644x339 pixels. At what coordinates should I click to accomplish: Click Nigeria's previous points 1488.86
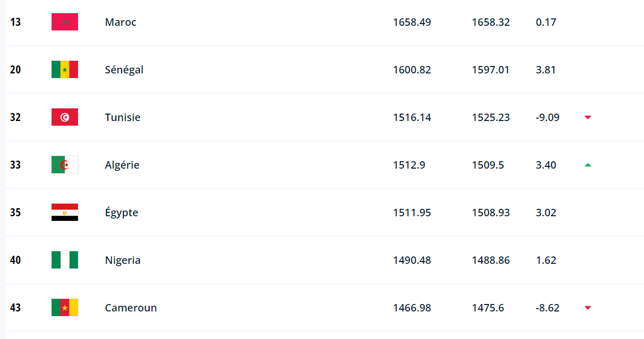(491, 260)
